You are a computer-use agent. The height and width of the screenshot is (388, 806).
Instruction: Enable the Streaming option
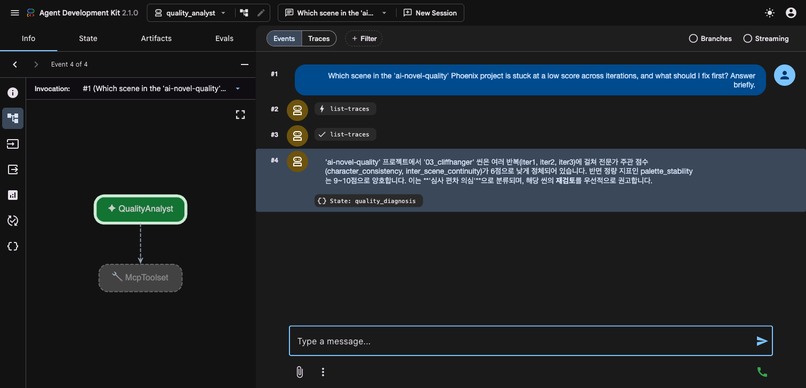click(x=766, y=39)
